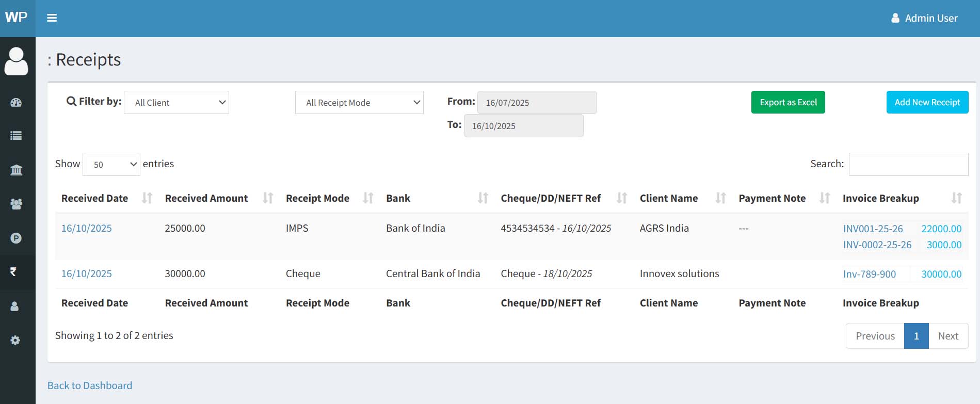Open the settings gear icon in sidebar
The image size is (980, 404).
pyautogui.click(x=15, y=340)
